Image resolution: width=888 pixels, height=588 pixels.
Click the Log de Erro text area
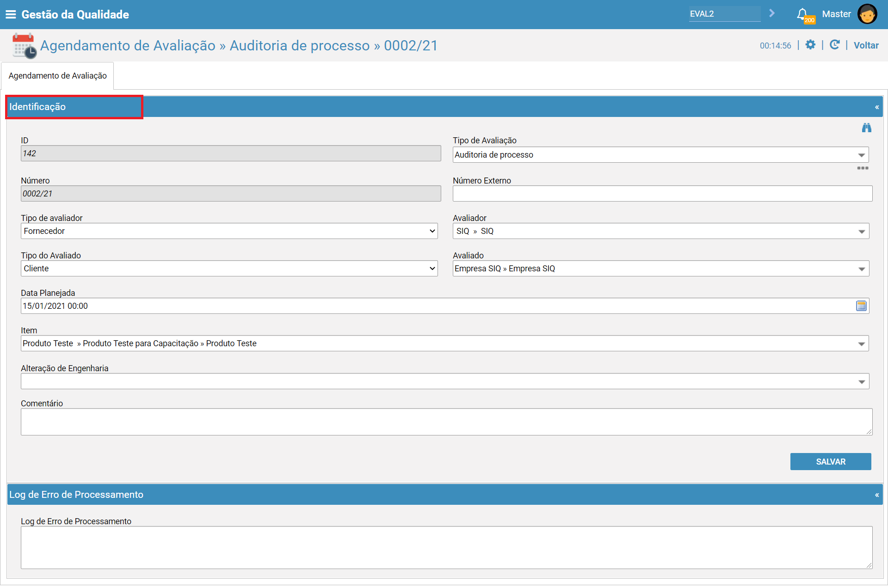click(446, 548)
